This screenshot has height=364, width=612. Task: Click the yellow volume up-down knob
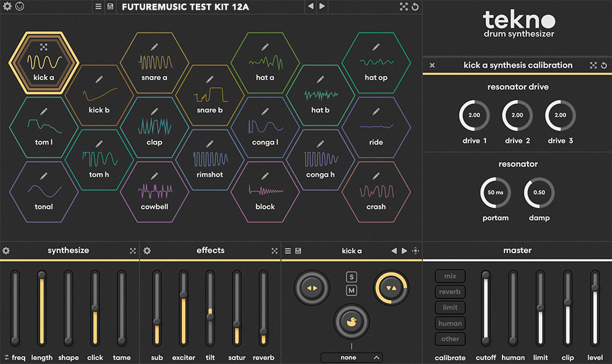391,288
